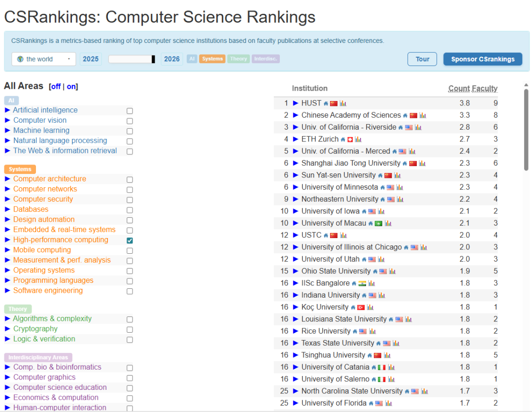532x412 pixels.
Task: Turn all areas on
Action: click(71, 87)
